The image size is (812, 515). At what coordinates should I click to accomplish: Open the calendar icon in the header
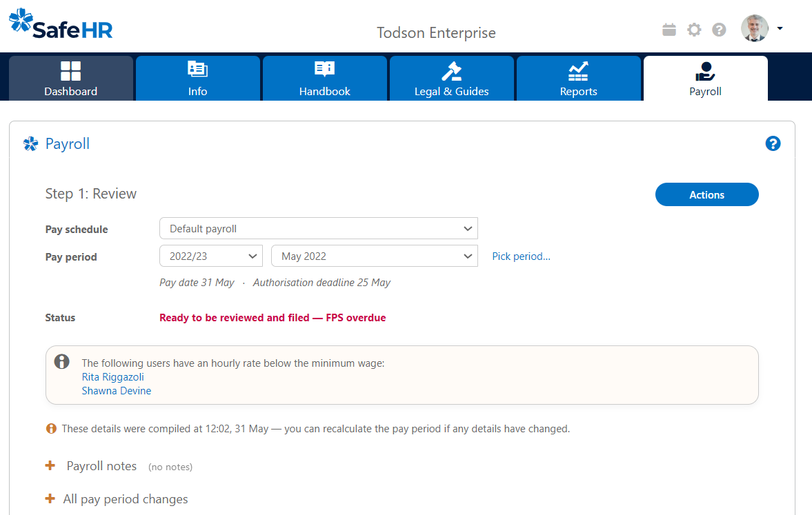669,30
